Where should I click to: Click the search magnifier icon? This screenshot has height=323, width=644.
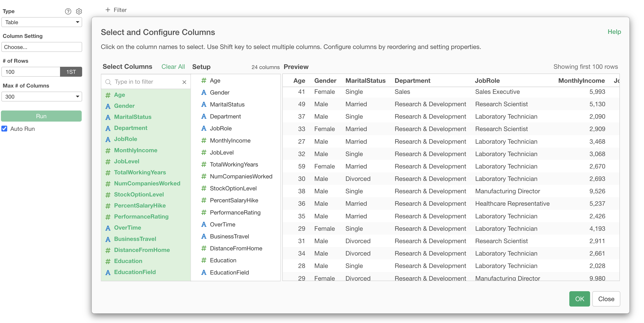pos(108,82)
